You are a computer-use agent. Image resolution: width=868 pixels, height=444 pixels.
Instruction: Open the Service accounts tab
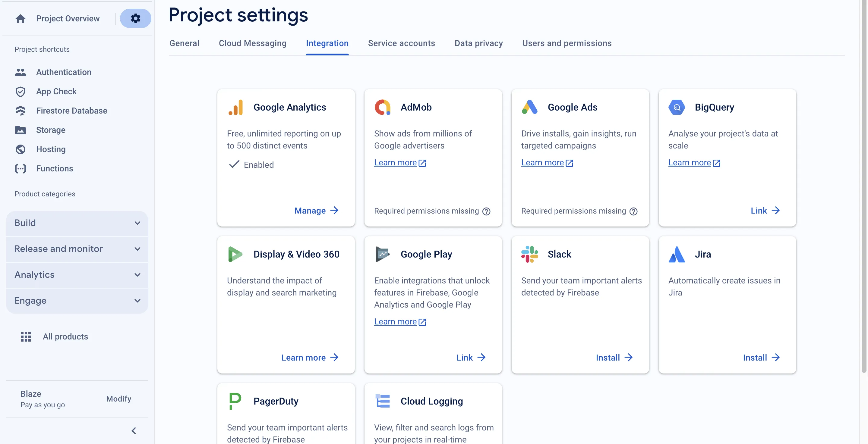click(401, 43)
